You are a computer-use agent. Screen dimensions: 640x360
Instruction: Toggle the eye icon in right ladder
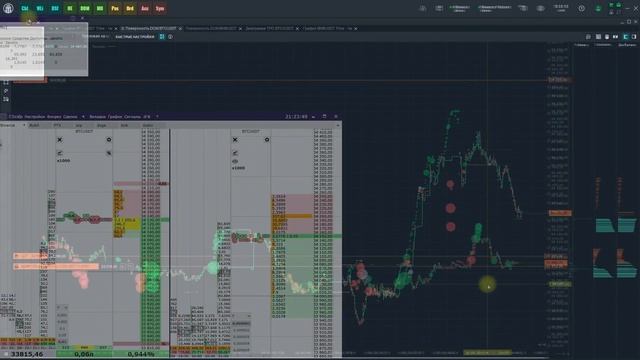click(x=235, y=161)
